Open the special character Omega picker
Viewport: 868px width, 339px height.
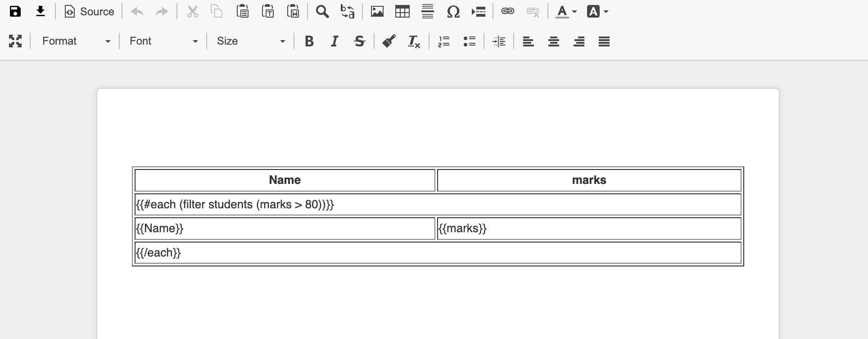coord(453,12)
